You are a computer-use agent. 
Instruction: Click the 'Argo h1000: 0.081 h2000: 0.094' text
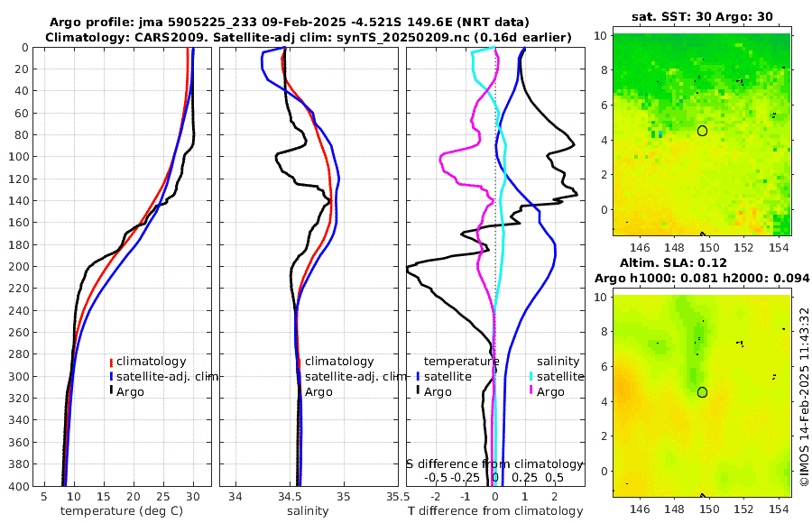tap(702, 279)
